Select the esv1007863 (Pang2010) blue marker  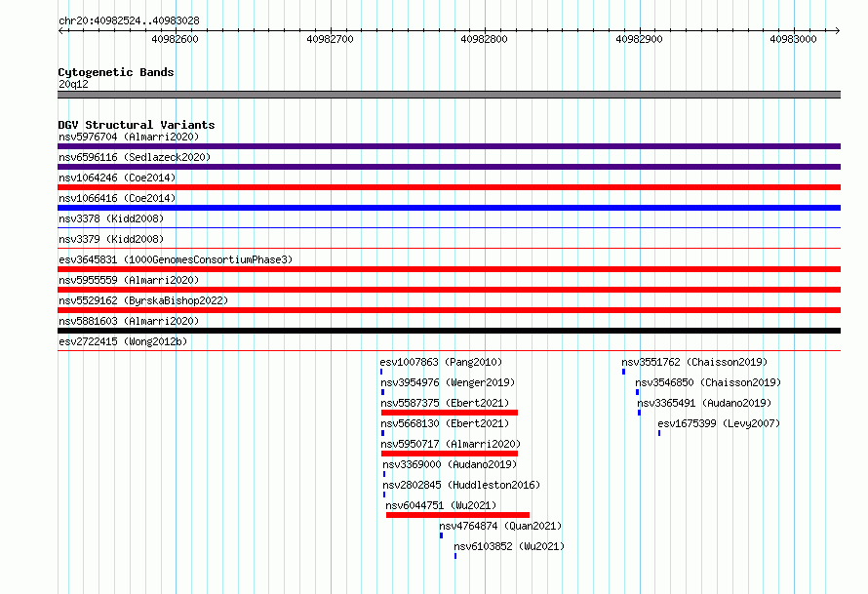[x=381, y=372]
